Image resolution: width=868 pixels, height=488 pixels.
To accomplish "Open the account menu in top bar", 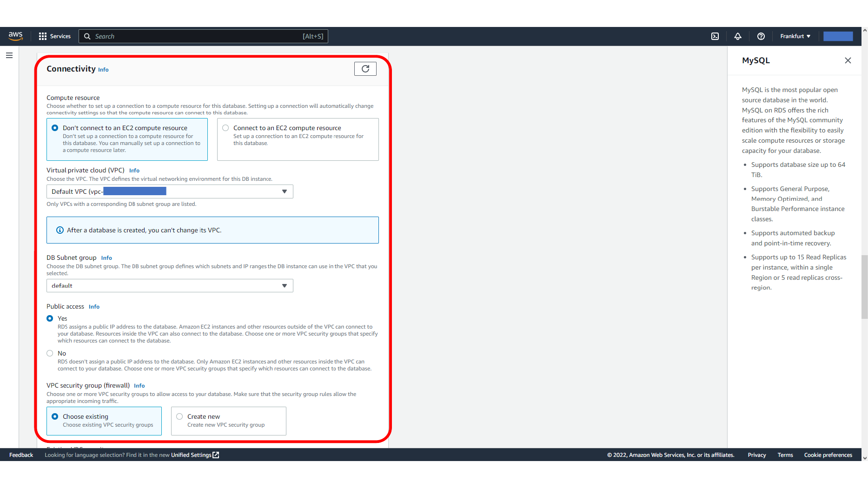I will (x=838, y=36).
